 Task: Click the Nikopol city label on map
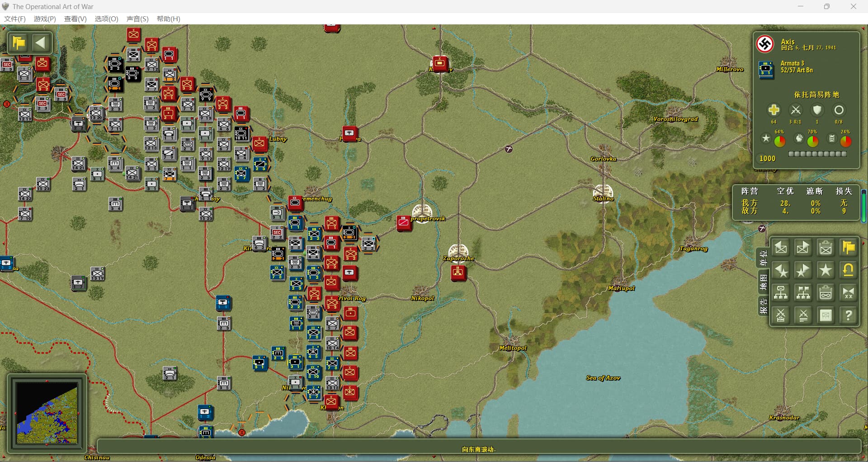click(x=422, y=298)
